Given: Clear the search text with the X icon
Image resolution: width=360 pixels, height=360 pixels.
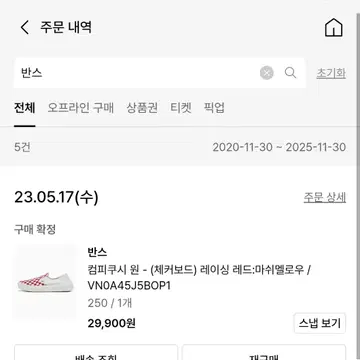Looking at the screenshot, I should tap(267, 73).
